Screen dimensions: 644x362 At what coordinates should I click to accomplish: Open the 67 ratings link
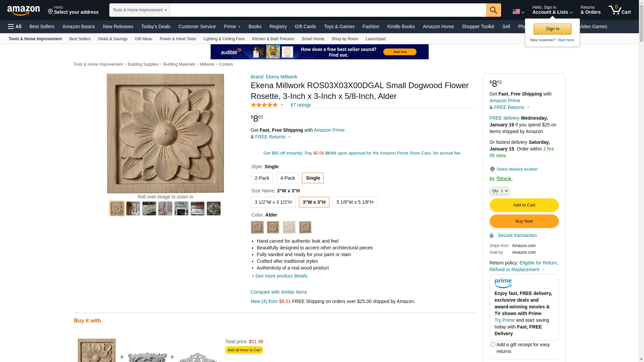point(301,105)
